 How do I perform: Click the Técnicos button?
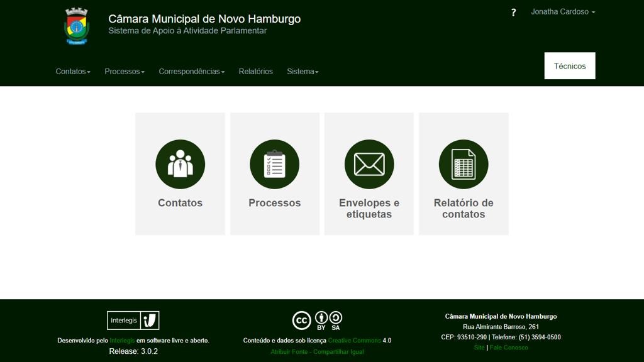click(x=569, y=66)
